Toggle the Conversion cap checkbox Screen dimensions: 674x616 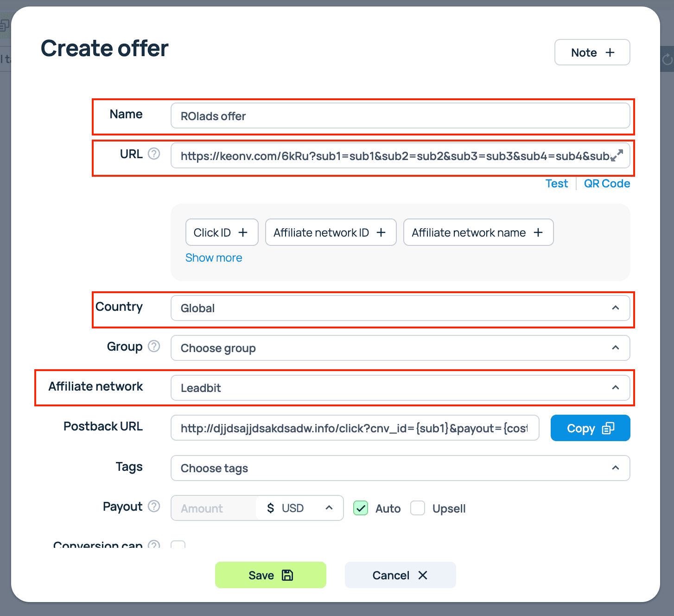(x=178, y=545)
